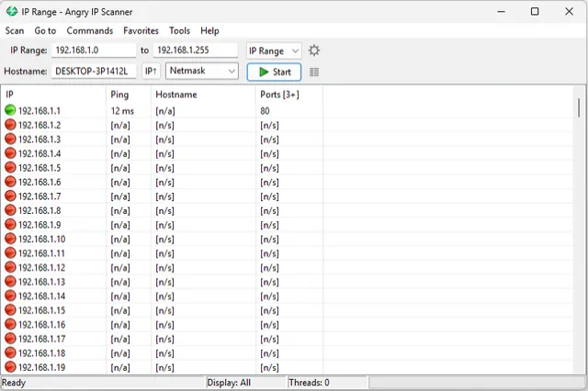Click the ending IP address field
The height and width of the screenshot is (391, 588).
click(195, 50)
